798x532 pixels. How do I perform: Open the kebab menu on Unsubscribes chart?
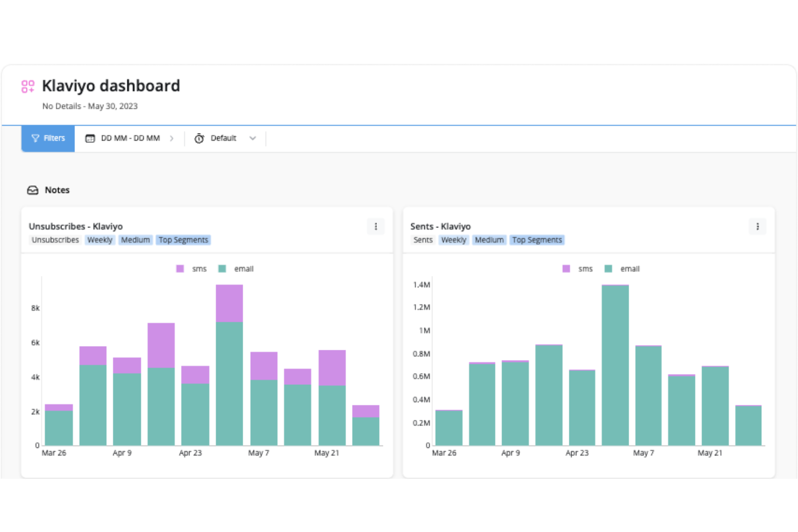point(375,226)
